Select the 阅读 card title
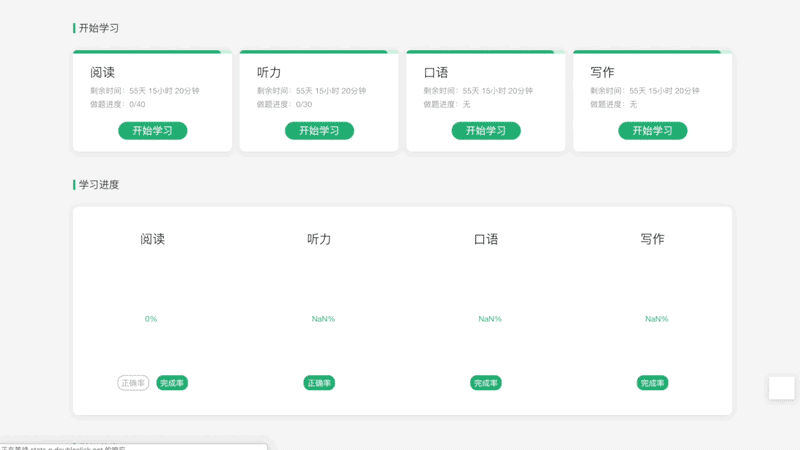This screenshot has width=800, height=450. (102, 73)
